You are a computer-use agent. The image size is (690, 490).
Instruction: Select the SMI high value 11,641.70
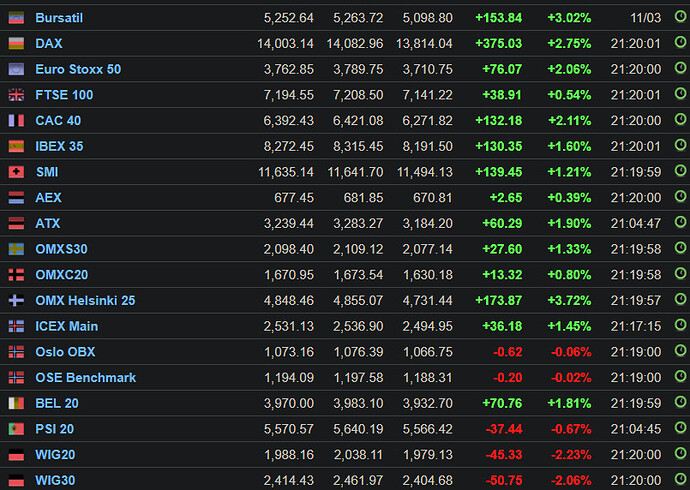coord(355,172)
